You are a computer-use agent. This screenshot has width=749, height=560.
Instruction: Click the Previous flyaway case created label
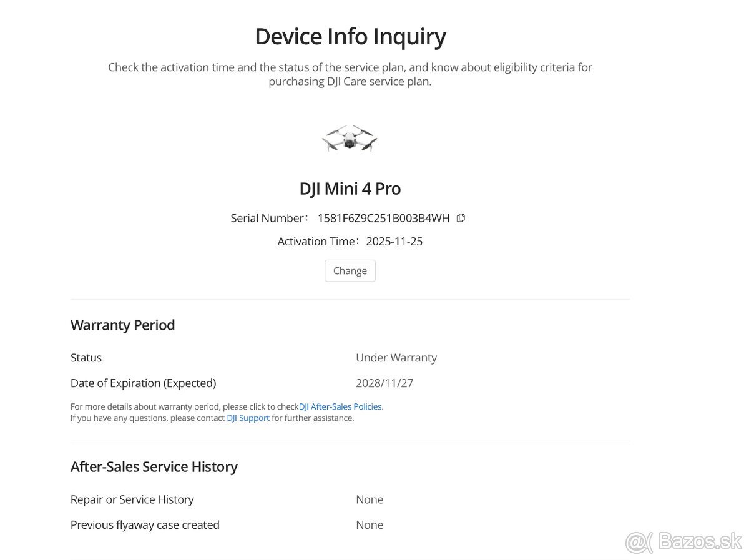click(x=145, y=525)
